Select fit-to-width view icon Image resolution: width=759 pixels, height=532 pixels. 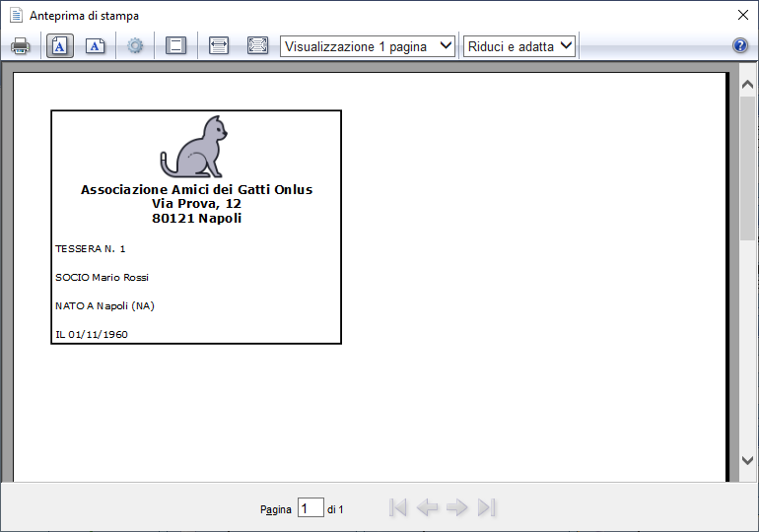(x=219, y=46)
